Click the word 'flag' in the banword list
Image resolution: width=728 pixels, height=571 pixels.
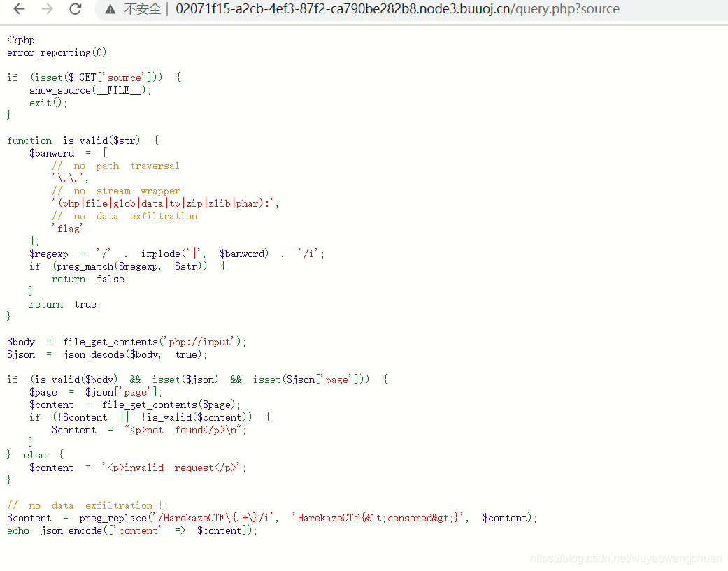pos(68,228)
